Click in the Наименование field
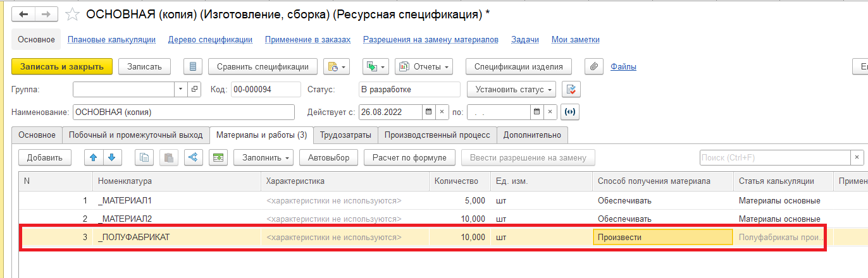This screenshot has width=868, height=278. pos(183,112)
